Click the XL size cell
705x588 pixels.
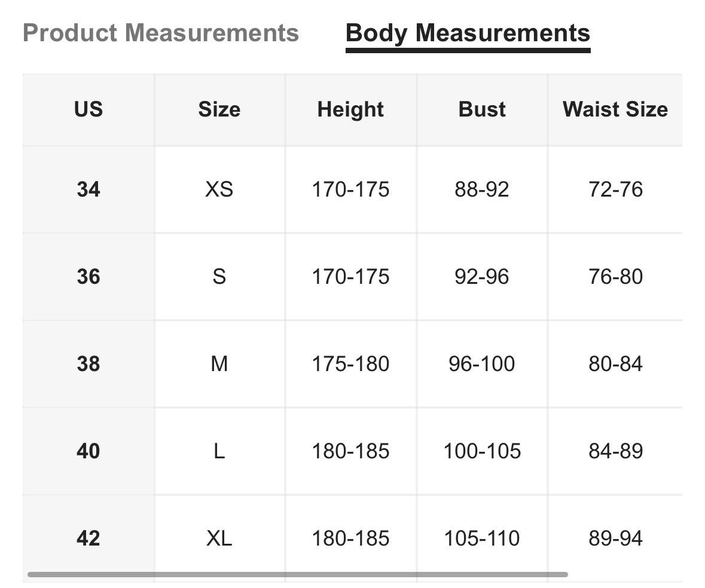pos(219,538)
